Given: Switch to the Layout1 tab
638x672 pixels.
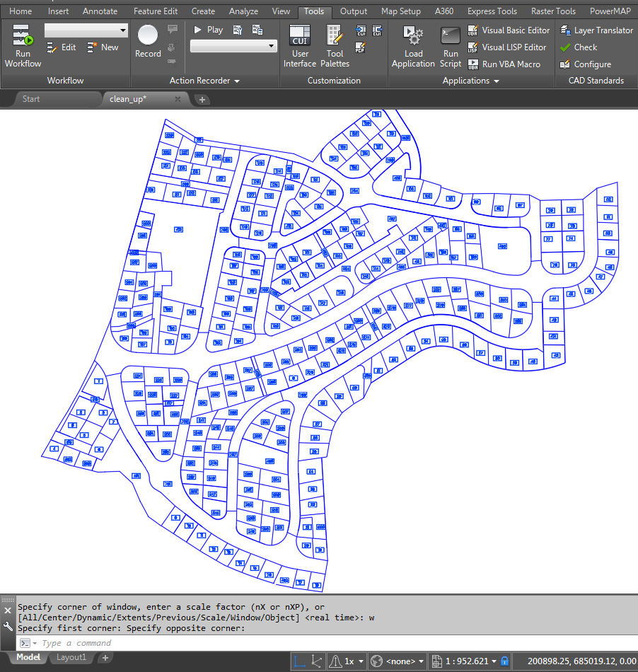Looking at the screenshot, I should tap(71, 657).
